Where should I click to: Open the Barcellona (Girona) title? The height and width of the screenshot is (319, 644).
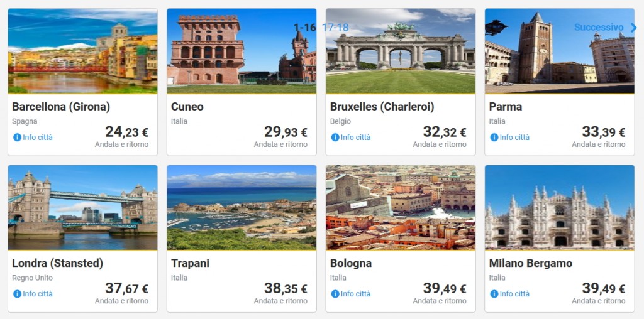coord(61,107)
